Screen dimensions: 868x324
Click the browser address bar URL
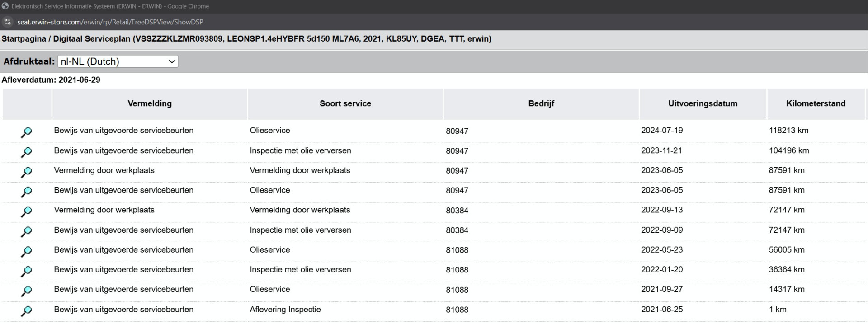pos(110,22)
